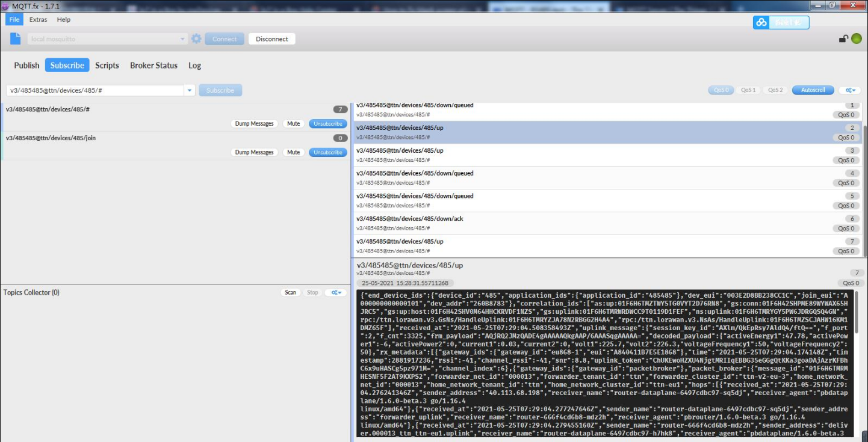Select message 7 devices/485/up in list
The image size is (868, 442).
(607, 246)
